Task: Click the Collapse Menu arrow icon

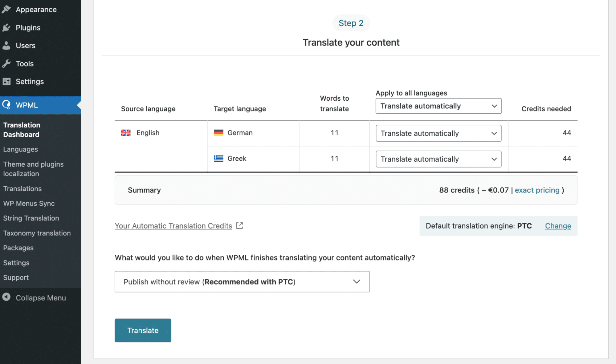Action: point(6,297)
